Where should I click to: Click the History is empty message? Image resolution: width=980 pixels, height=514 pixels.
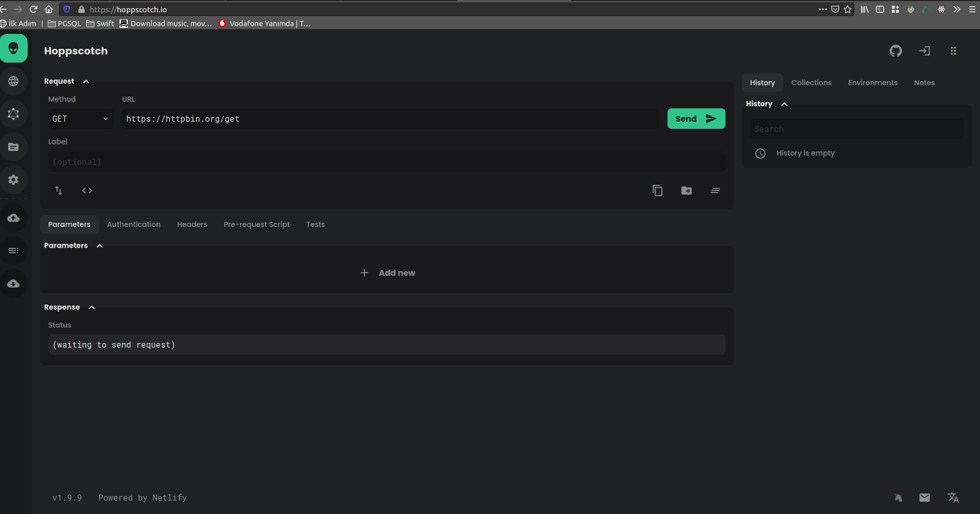[x=806, y=153]
